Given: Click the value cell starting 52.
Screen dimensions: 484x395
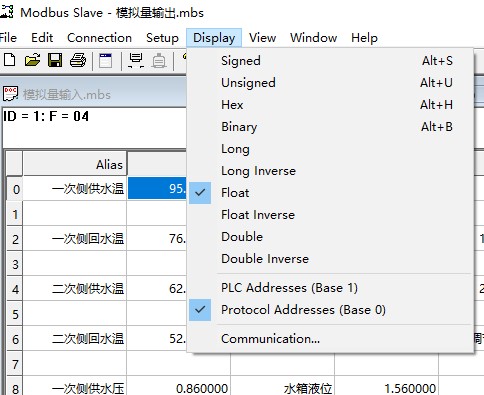Looking at the screenshot, I should click(x=157, y=339).
